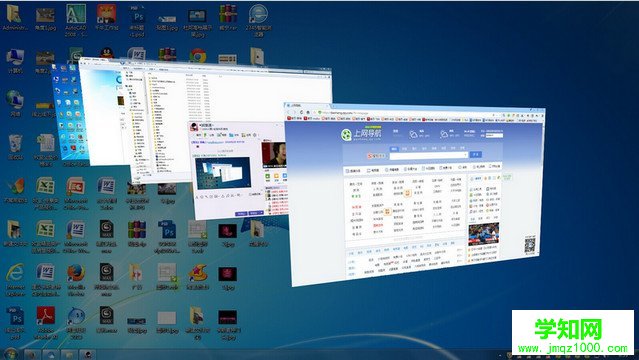The width and height of the screenshot is (639, 360).
Task: Click the contact avatar in the QQ chat header
Action: [x=194, y=126]
